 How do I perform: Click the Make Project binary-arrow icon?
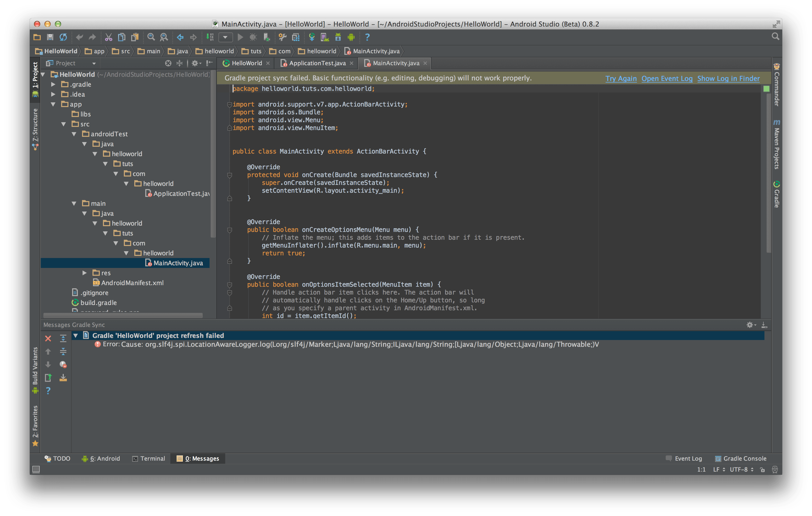[210, 37]
